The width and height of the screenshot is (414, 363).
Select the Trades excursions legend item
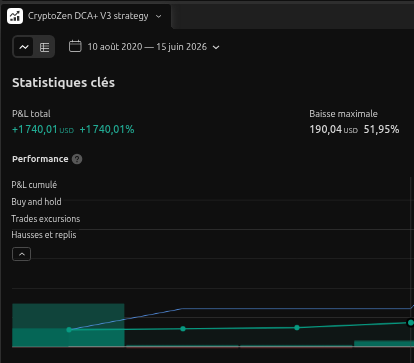coord(46,219)
